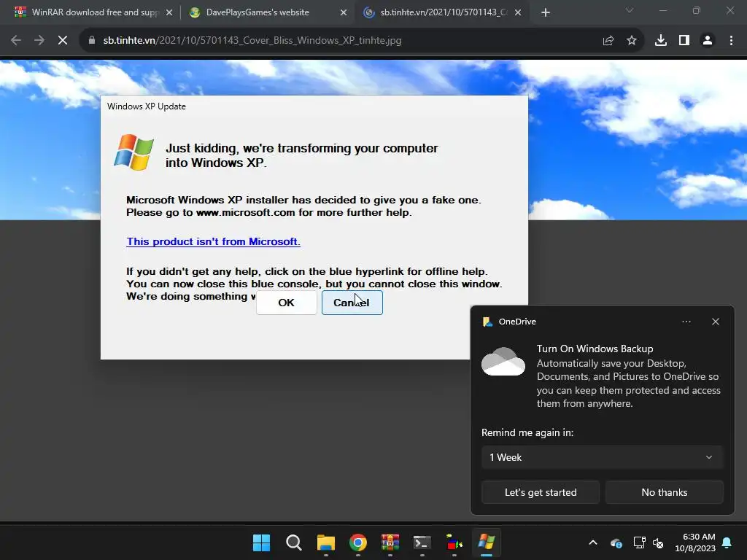This screenshot has height=560, width=747.
Task: Click the muted volume tray icon
Action: coord(659,542)
